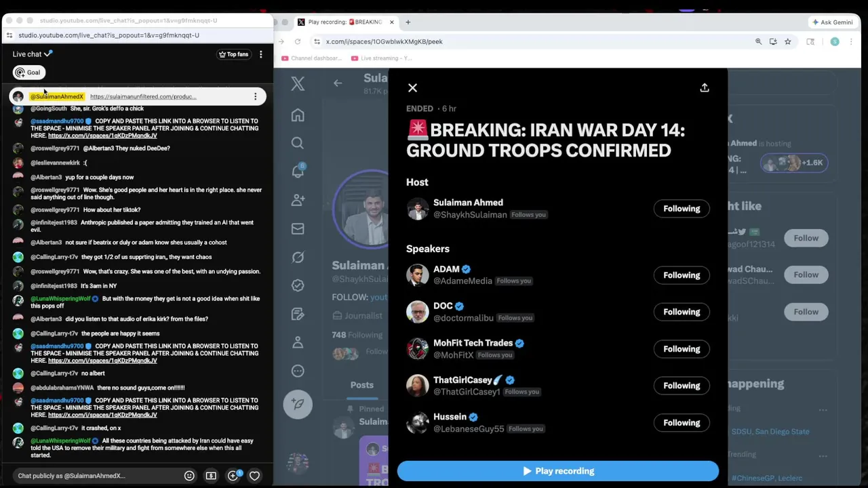Screen dimensions: 868x488
Task: Open new browser tab
Action: click(x=408, y=22)
